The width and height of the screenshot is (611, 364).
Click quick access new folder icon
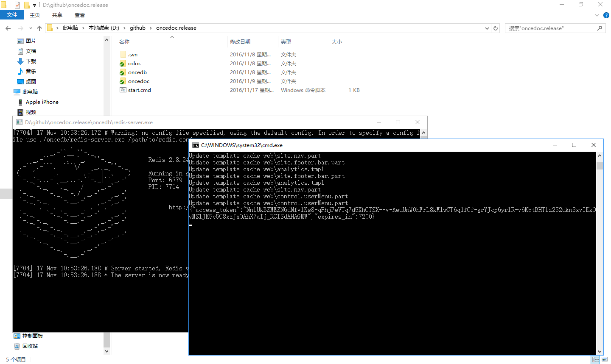(x=27, y=5)
